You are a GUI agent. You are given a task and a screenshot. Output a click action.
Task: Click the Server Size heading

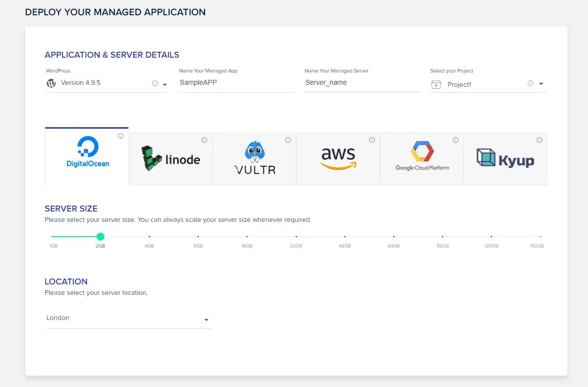click(71, 209)
